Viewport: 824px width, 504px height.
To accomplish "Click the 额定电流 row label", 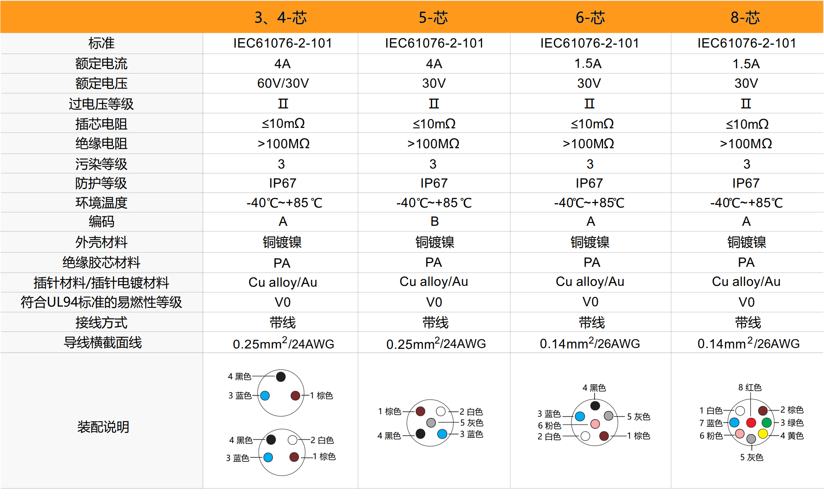I will [x=102, y=63].
